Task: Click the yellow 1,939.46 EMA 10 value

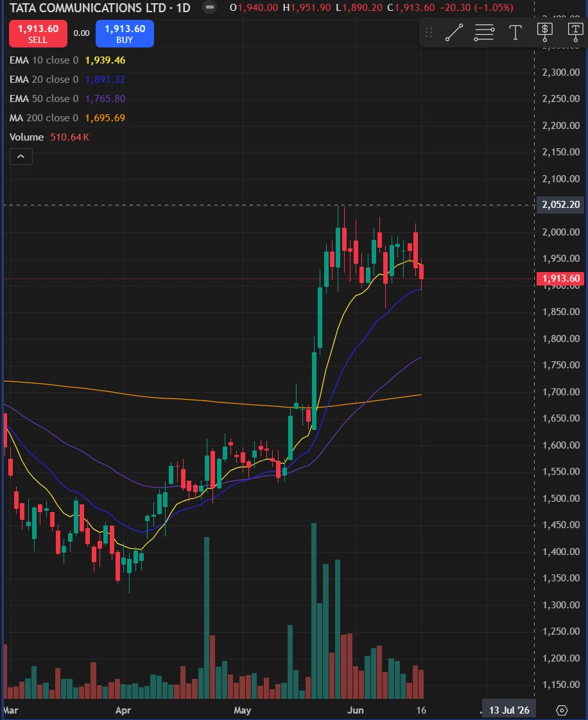Action: (105, 60)
